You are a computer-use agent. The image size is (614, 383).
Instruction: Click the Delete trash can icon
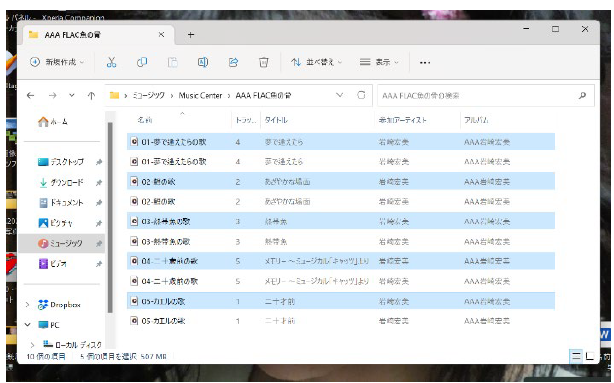[x=264, y=62]
